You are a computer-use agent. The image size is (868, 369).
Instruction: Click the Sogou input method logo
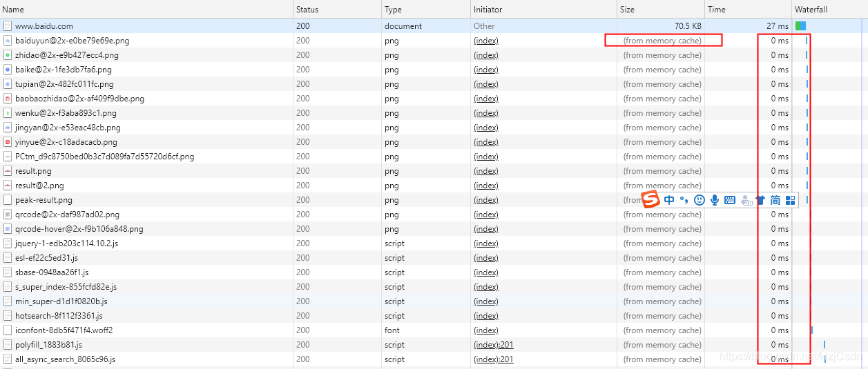652,200
